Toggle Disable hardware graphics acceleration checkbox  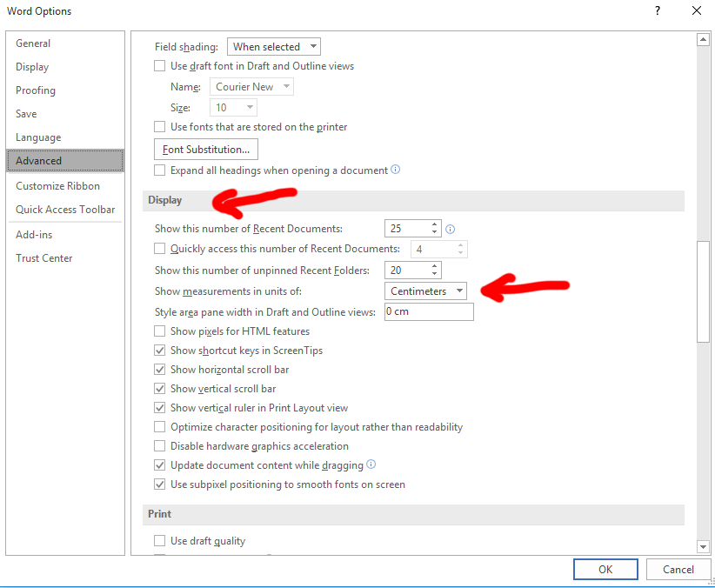[159, 446]
